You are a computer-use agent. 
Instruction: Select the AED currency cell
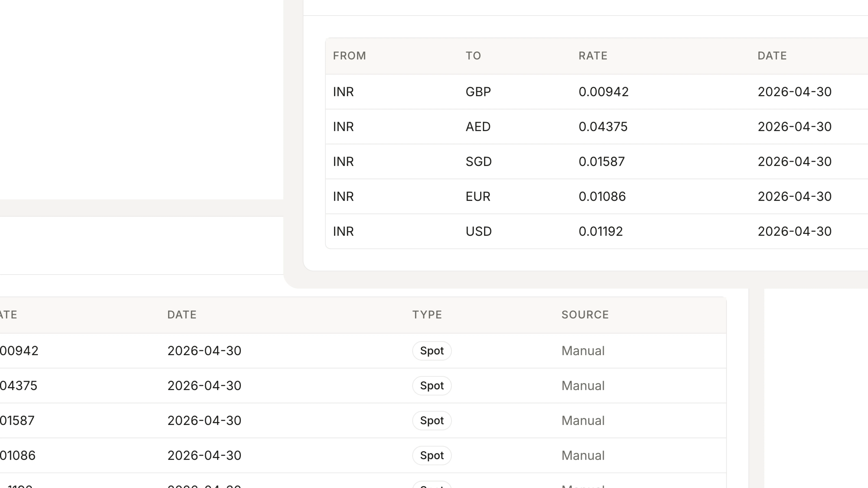pyautogui.click(x=478, y=127)
